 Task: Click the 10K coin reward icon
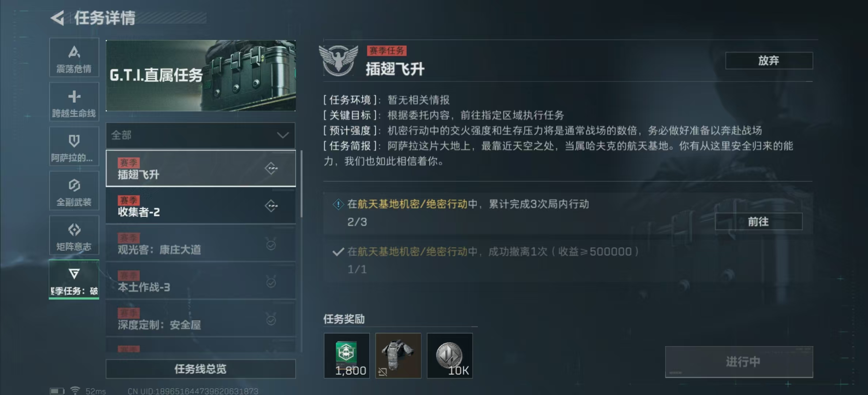pos(450,355)
